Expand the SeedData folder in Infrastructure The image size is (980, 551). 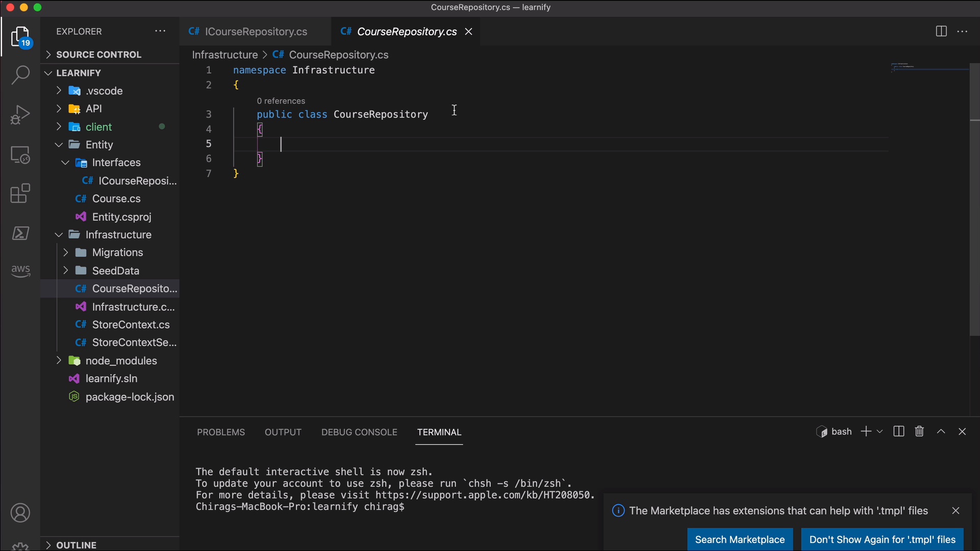(65, 271)
